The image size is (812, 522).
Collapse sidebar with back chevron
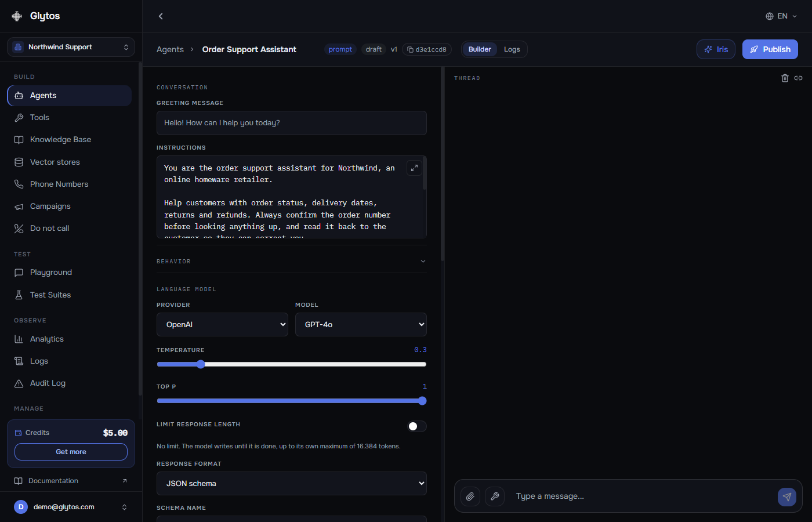[x=161, y=16]
